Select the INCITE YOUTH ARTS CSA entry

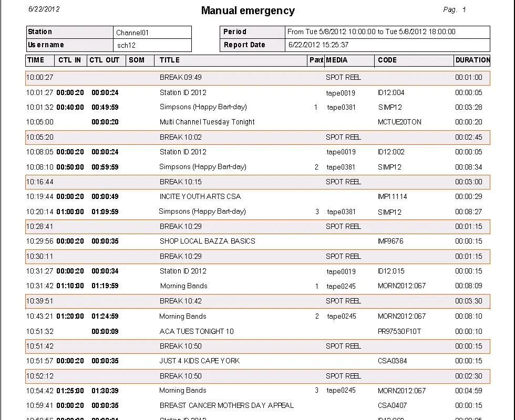coord(200,196)
